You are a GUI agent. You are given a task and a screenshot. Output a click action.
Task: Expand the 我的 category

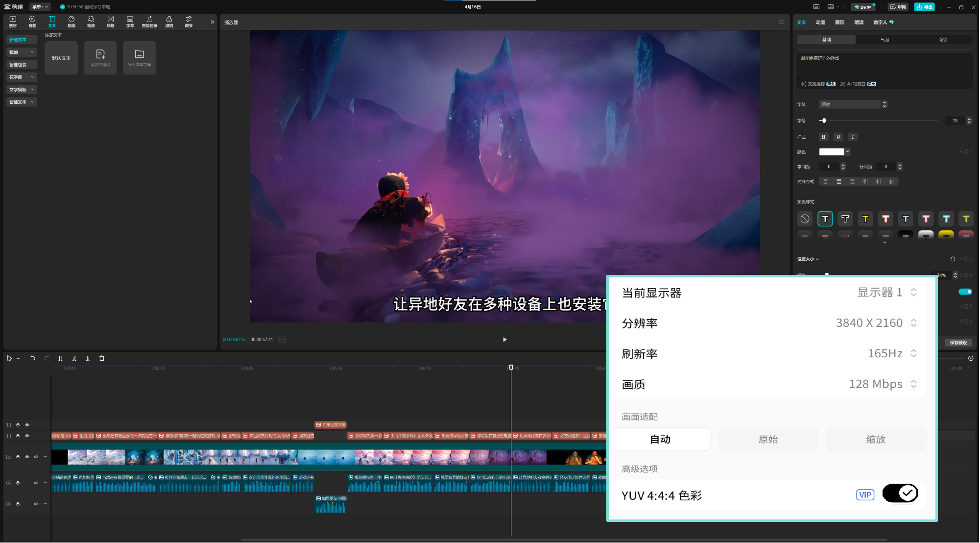click(x=22, y=52)
